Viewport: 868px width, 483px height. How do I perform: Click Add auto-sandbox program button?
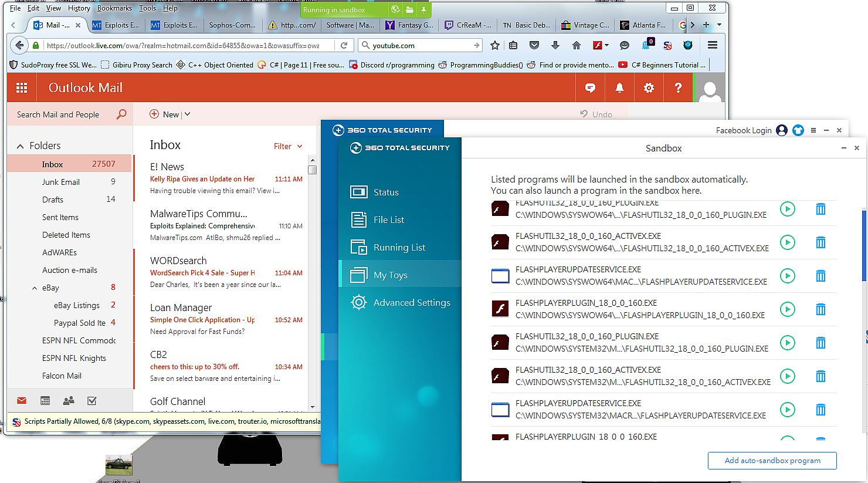(772, 461)
